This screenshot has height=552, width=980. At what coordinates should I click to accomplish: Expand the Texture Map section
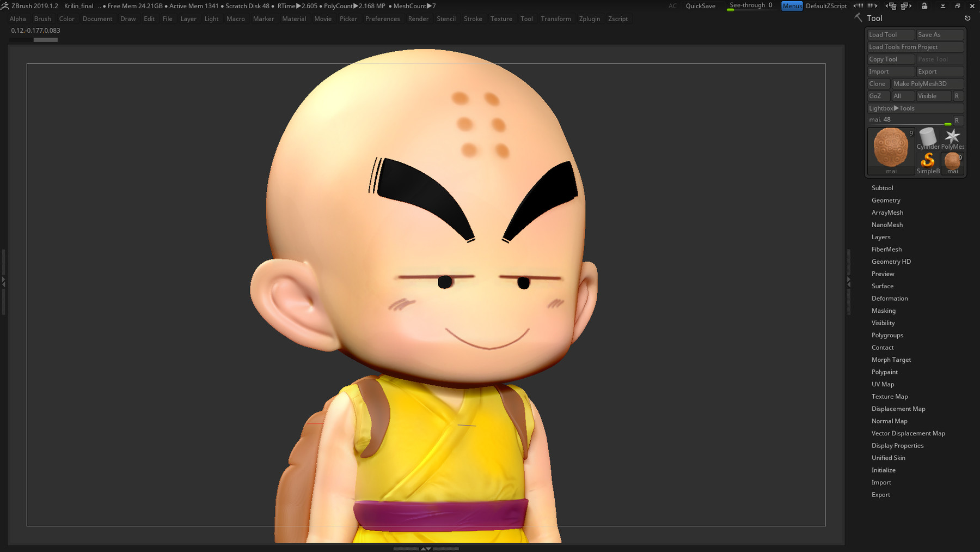click(x=890, y=397)
